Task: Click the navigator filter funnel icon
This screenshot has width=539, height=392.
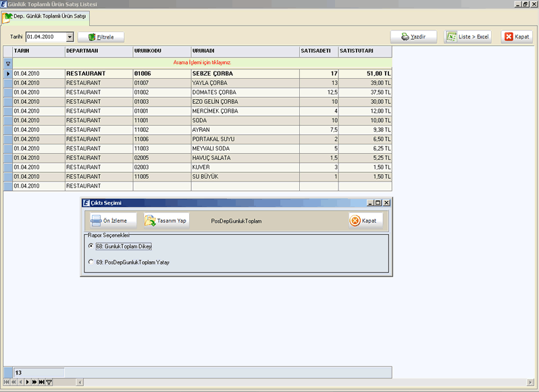Action: pyautogui.click(x=49, y=383)
